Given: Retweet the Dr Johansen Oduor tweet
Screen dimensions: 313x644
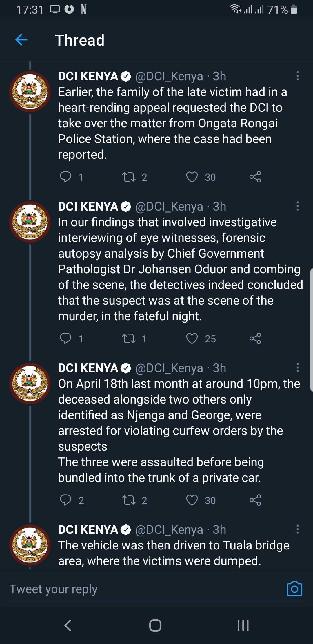Looking at the screenshot, I should [129, 338].
